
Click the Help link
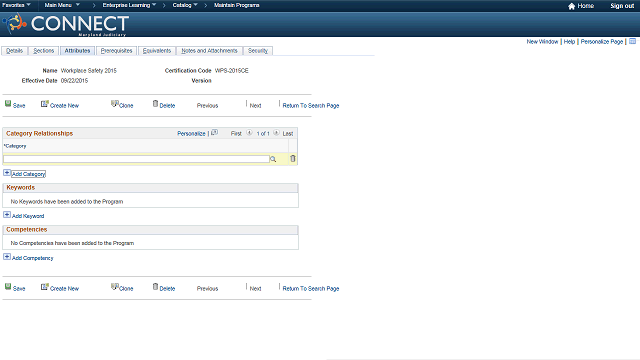tap(569, 42)
